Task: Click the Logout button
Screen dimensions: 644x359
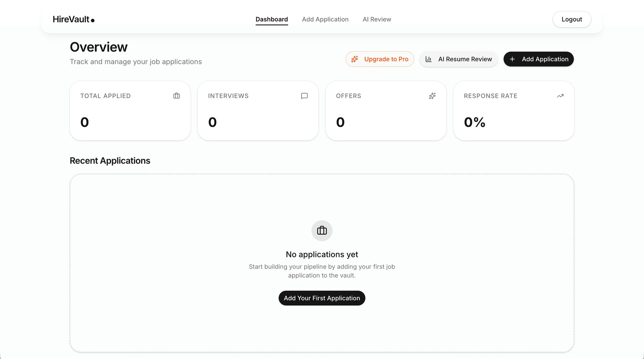Action: (x=572, y=19)
